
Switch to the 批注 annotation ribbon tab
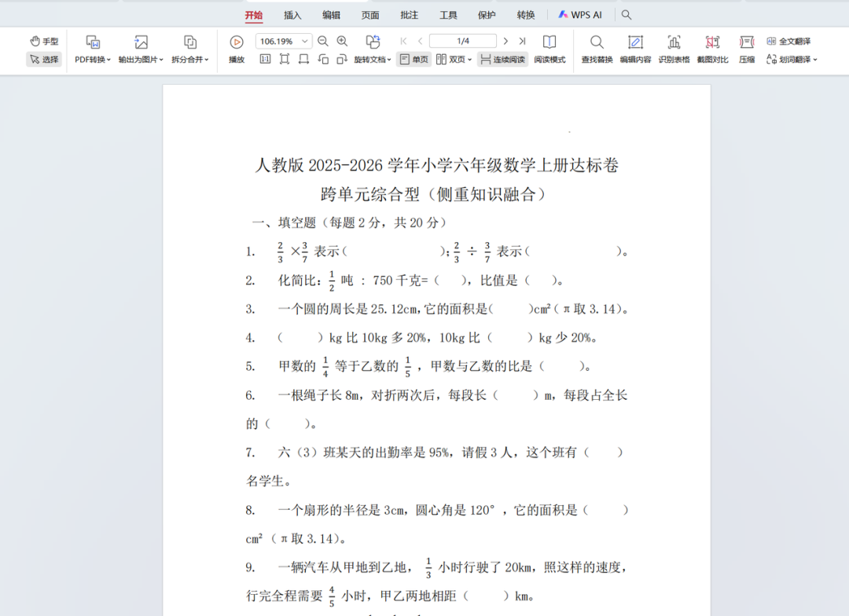coord(409,14)
